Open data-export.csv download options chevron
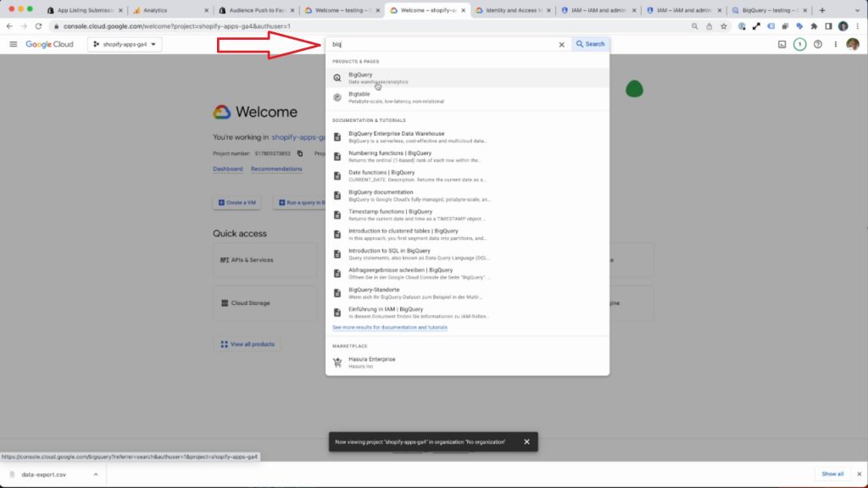Screen dimensions: 868x488 pyautogui.click(x=96, y=474)
